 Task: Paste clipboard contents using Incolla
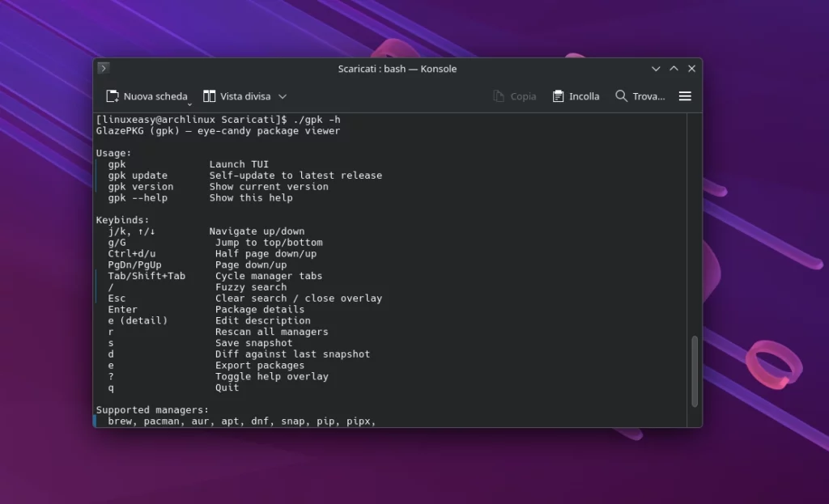coord(575,95)
